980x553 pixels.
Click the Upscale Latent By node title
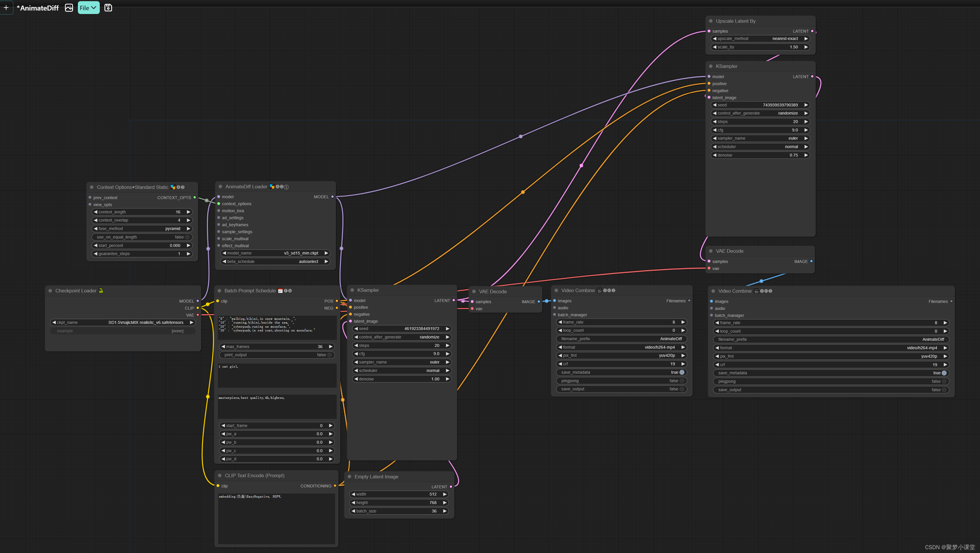[735, 21]
